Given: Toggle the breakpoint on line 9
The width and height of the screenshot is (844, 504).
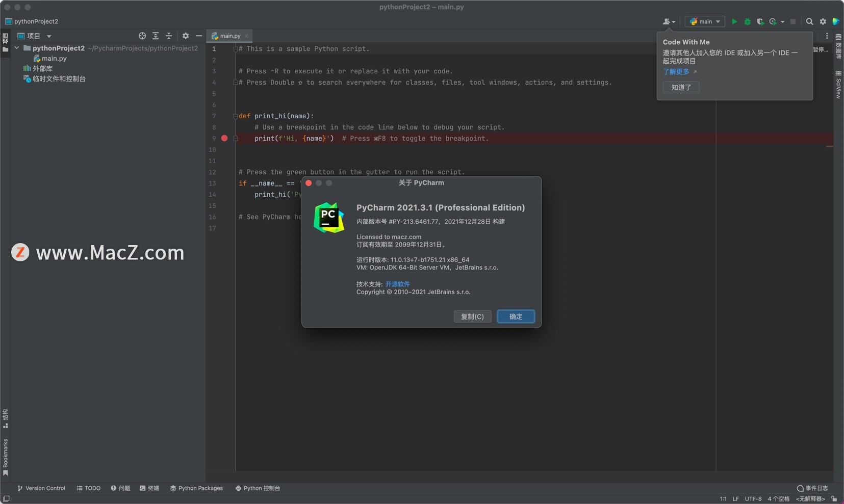Looking at the screenshot, I should pyautogui.click(x=224, y=138).
